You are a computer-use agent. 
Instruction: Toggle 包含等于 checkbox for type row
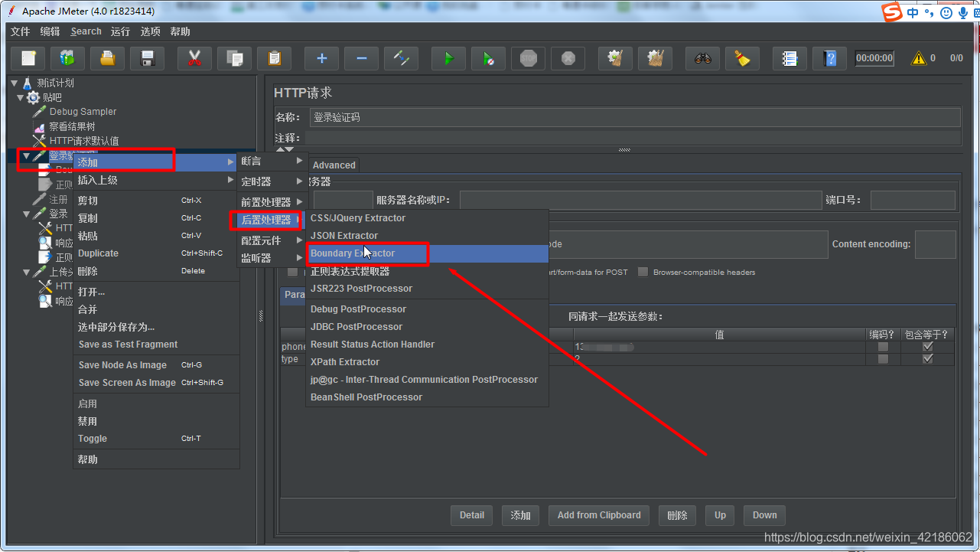pos(928,359)
